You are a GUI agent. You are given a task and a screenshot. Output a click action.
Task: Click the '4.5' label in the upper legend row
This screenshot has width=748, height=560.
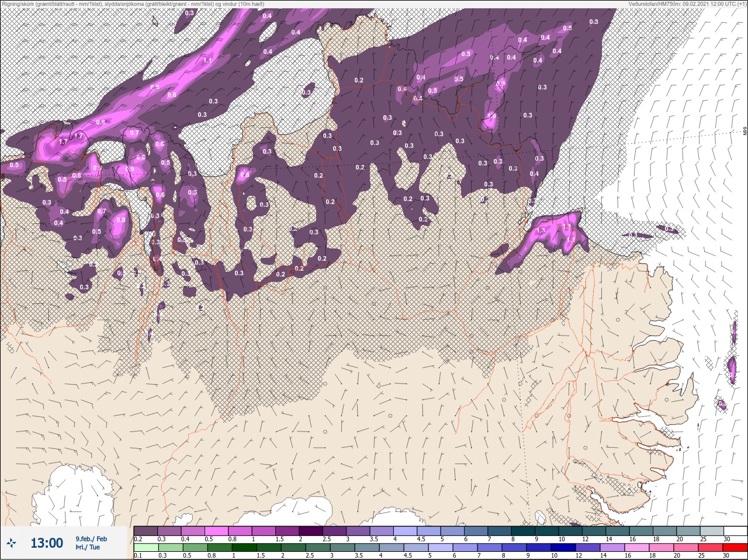421,539
